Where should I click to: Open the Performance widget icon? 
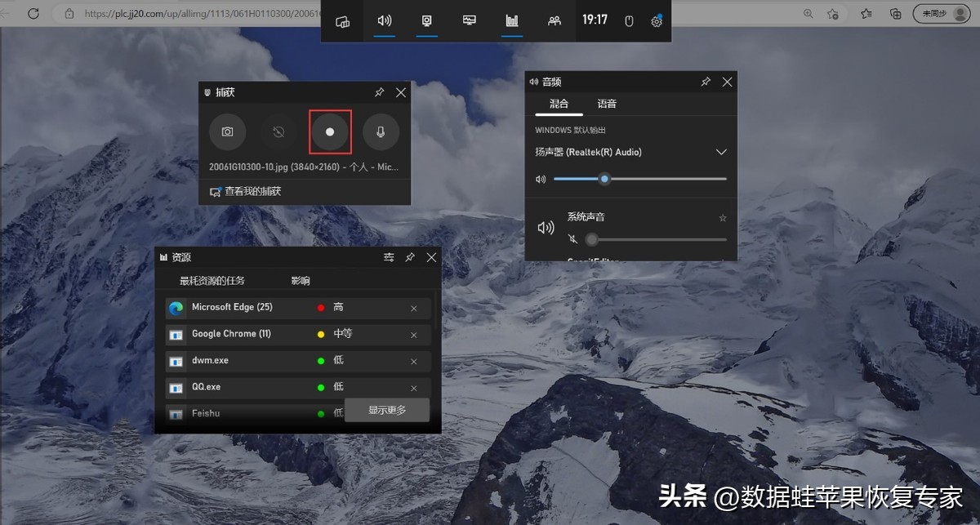pyautogui.click(x=469, y=21)
